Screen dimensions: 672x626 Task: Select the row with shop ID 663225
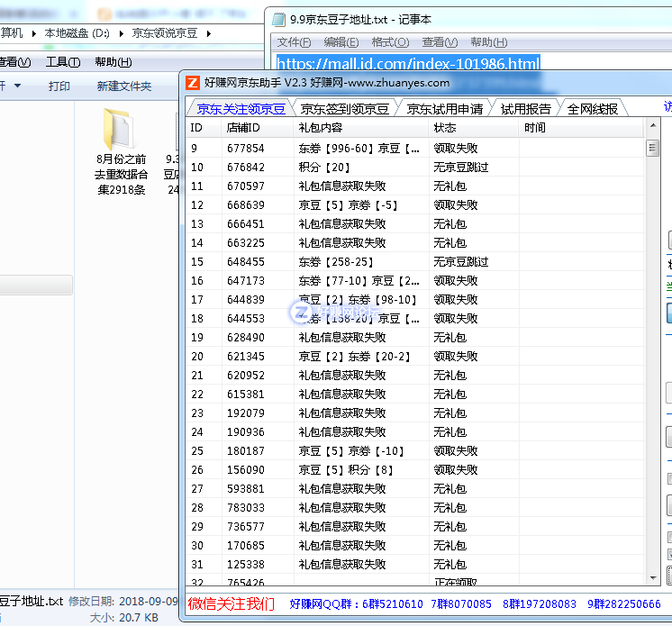(415, 242)
